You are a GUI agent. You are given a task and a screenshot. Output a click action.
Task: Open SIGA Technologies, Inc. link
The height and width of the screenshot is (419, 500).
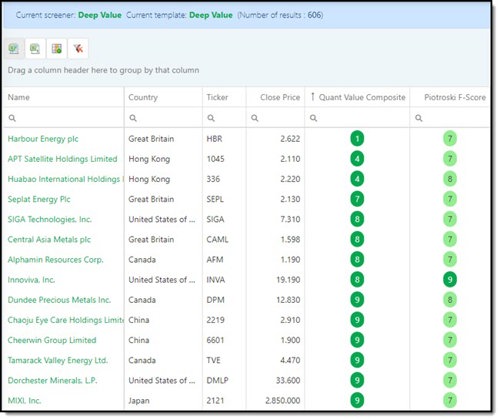click(50, 219)
